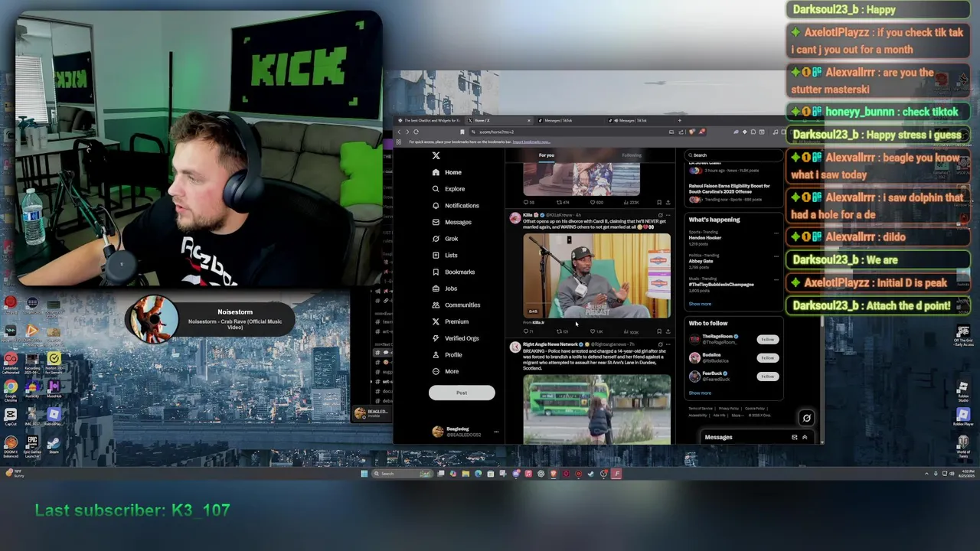Click the Post button
The height and width of the screenshot is (551, 980).
pyautogui.click(x=462, y=393)
